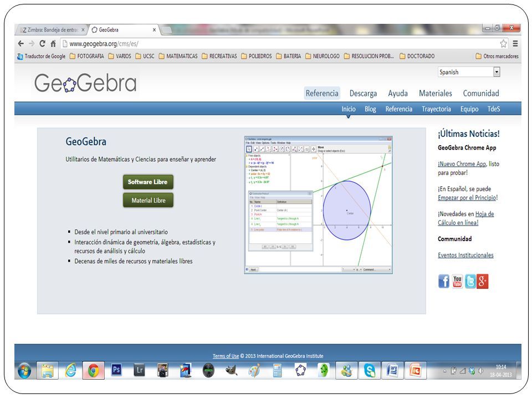
Task: Bookmark this page with the star icon
Action: coord(503,43)
